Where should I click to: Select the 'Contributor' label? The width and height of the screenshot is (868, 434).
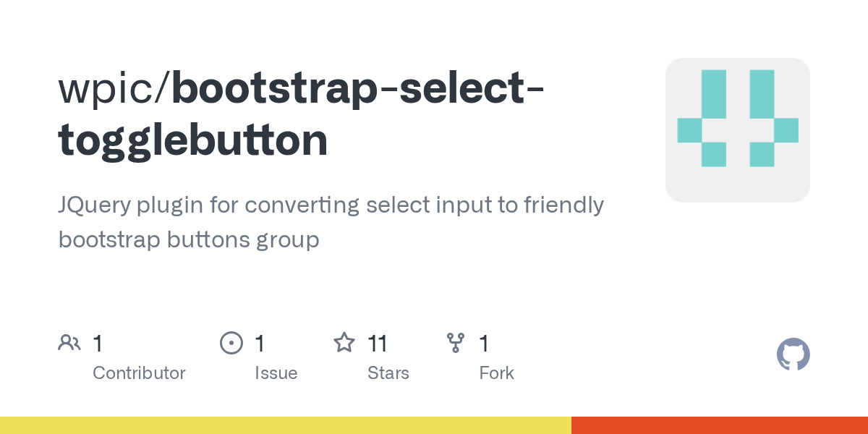(139, 373)
